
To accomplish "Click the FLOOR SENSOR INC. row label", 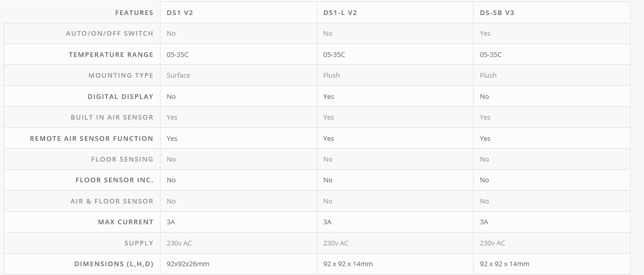I will tap(114, 180).
